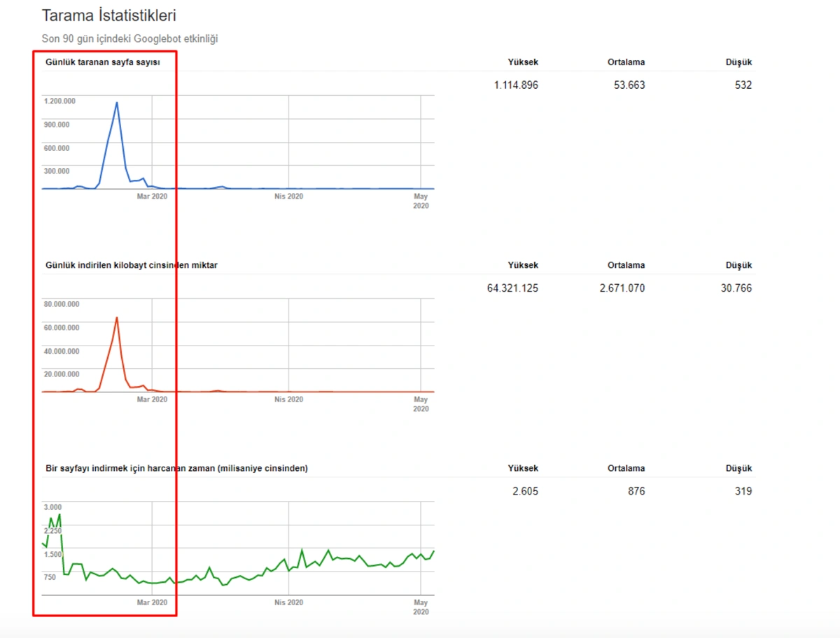This screenshot has width=840, height=638.
Task: Click the red kilobytes chart peak
Action: click(117, 318)
